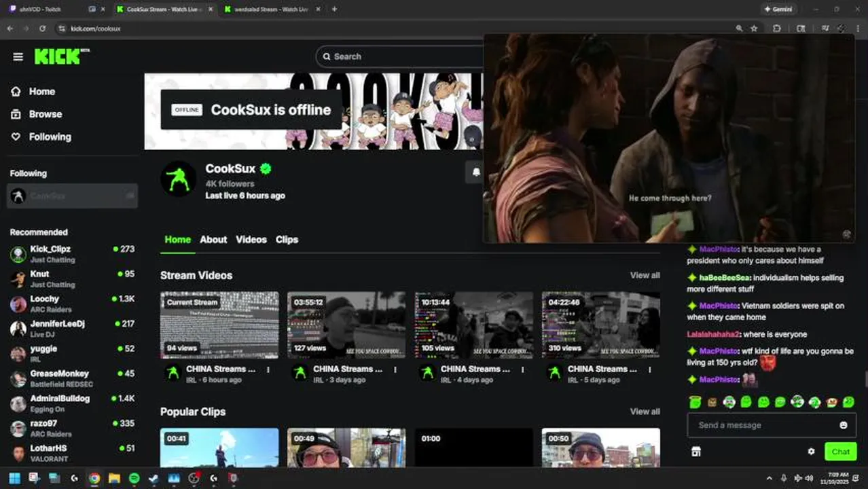868x489 pixels.
Task: Open the Current Stream video thumbnail
Action: (x=219, y=325)
